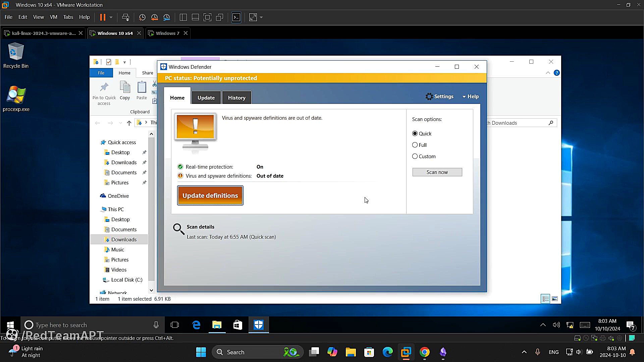Pause the virtual machine in VMware toolbar
Image resolution: width=644 pixels, height=362 pixels.
click(103, 17)
